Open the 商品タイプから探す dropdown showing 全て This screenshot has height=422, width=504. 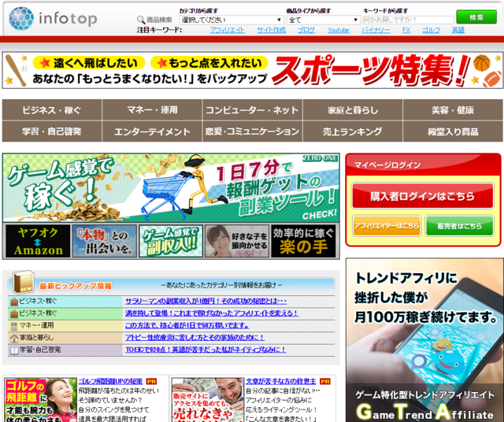coord(323,20)
